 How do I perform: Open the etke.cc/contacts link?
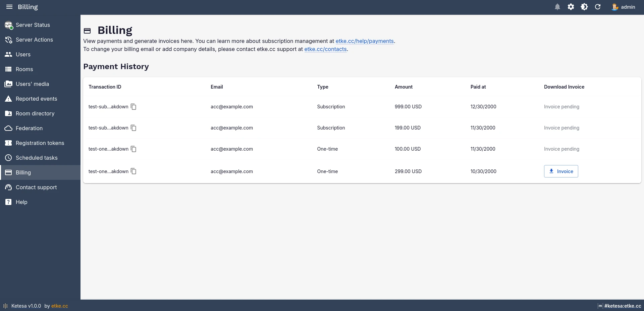coord(325,49)
